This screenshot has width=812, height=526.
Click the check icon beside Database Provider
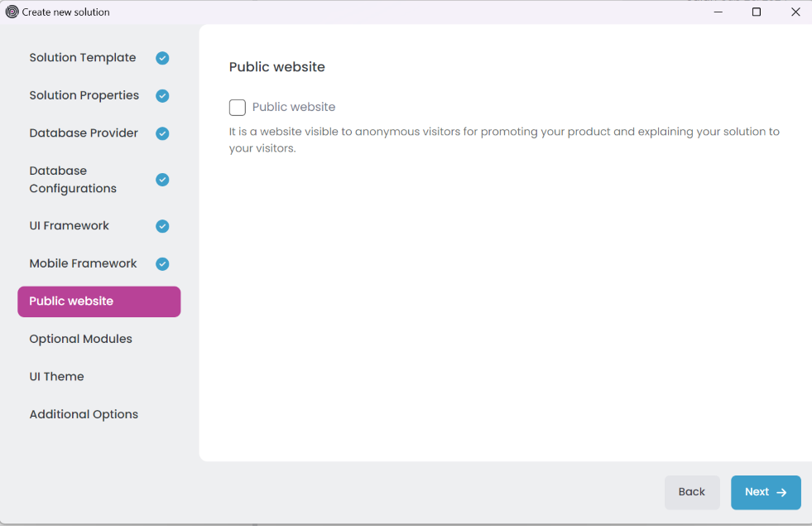coord(162,133)
